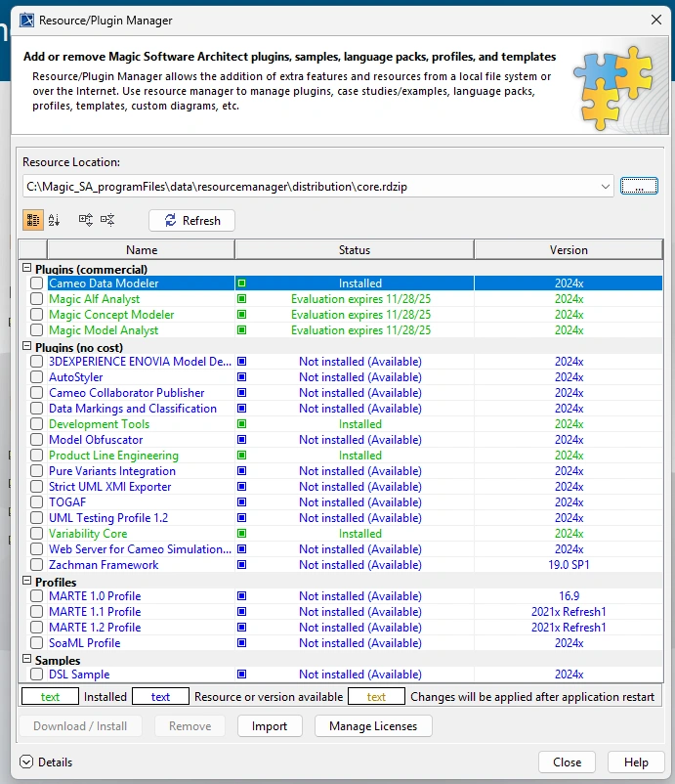675x784 pixels.
Task: Click the green status icon for Magic Model Analyst
Action: point(242,330)
